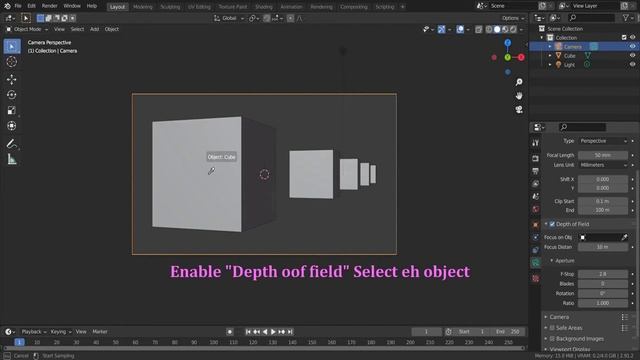The height and width of the screenshot is (360, 640).
Task: Click the current frame number field
Action: pyautogui.click(x=427, y=332)
